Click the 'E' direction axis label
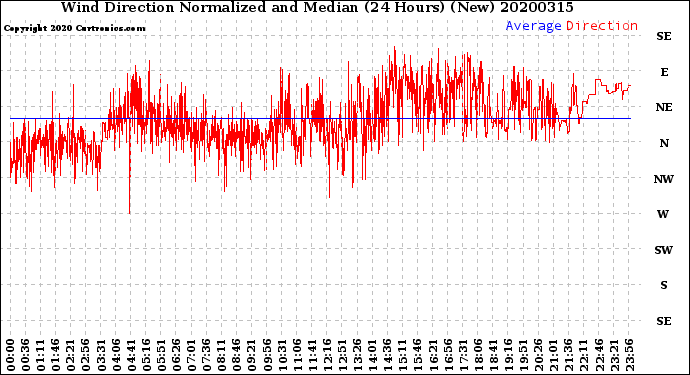 [x=664, y=72]
